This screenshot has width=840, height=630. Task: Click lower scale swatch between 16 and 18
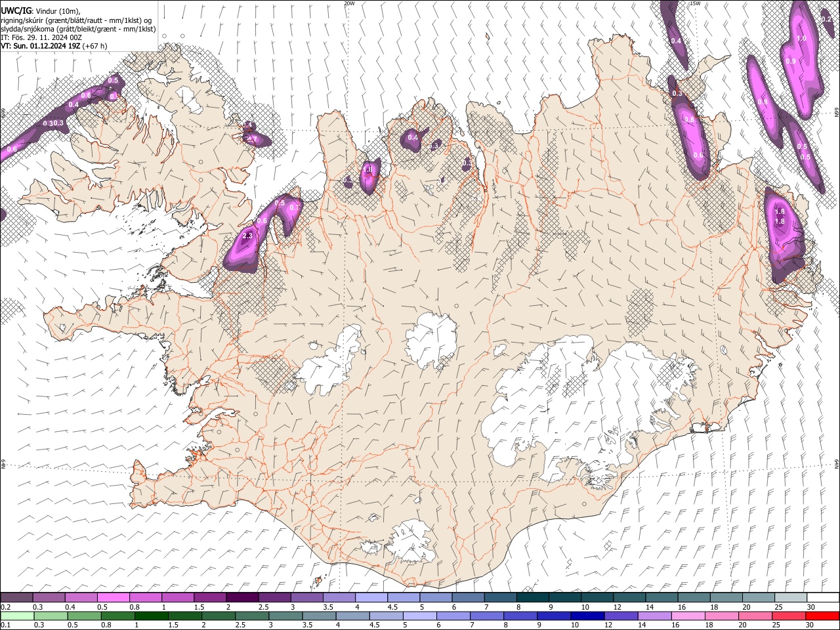(688, 616)
